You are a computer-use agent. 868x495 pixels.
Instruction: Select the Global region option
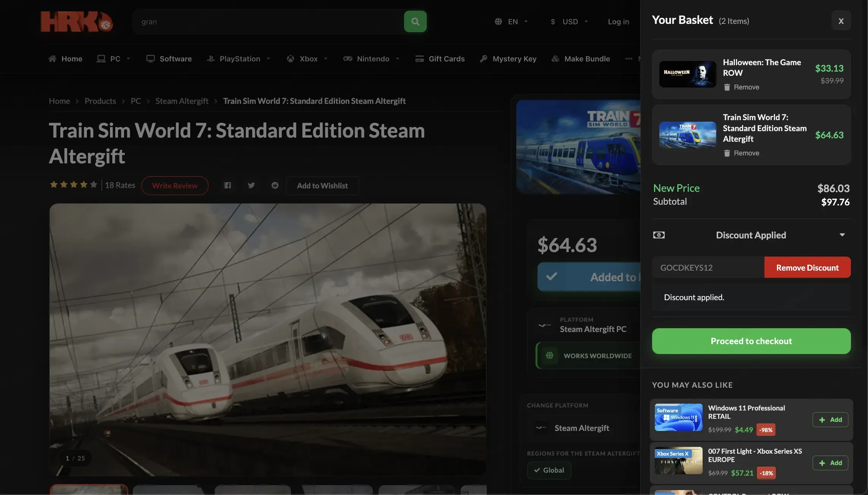coord(549,470)
